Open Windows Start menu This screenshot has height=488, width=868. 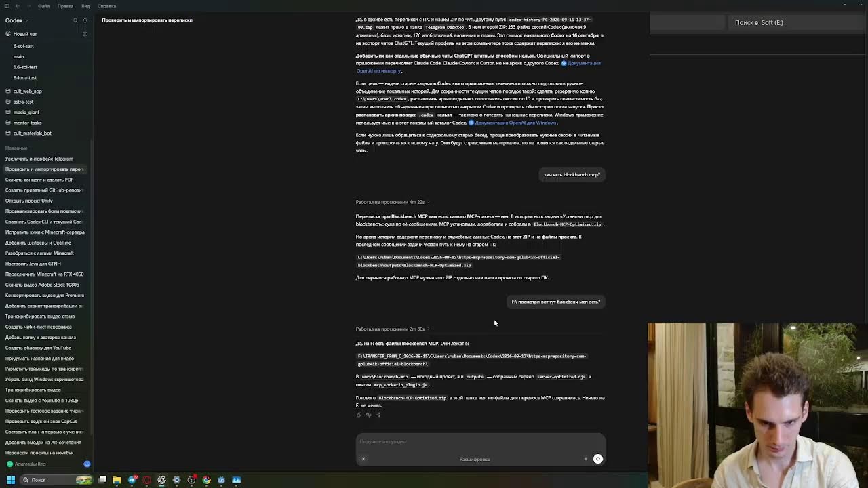(x=11, y=480)
